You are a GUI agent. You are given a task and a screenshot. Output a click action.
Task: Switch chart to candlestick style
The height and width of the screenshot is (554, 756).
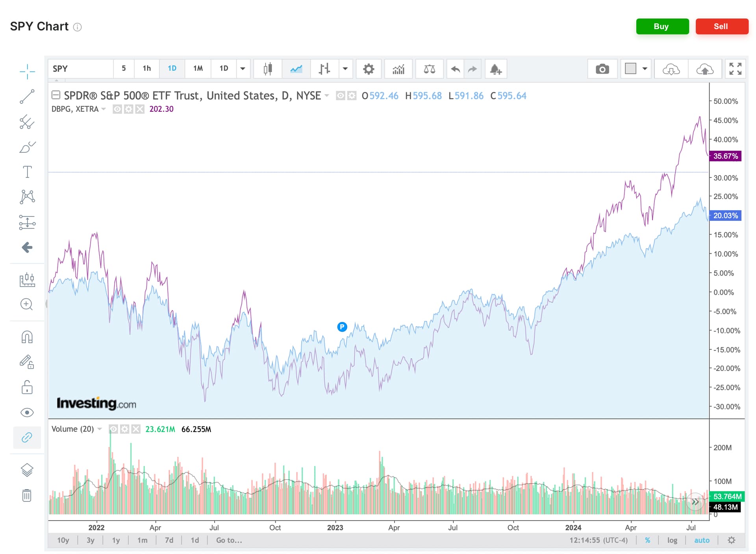click(268, 69)
